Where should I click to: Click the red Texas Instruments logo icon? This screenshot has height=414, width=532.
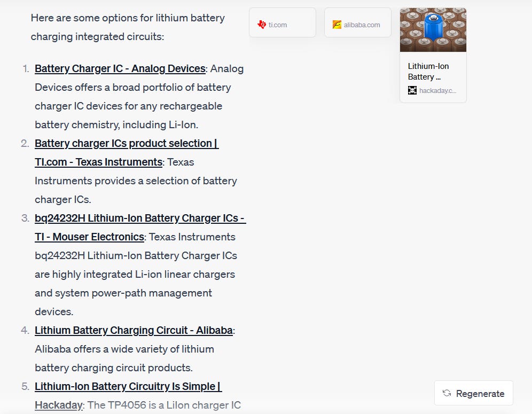pyautogui.click(x=262, y=25)
